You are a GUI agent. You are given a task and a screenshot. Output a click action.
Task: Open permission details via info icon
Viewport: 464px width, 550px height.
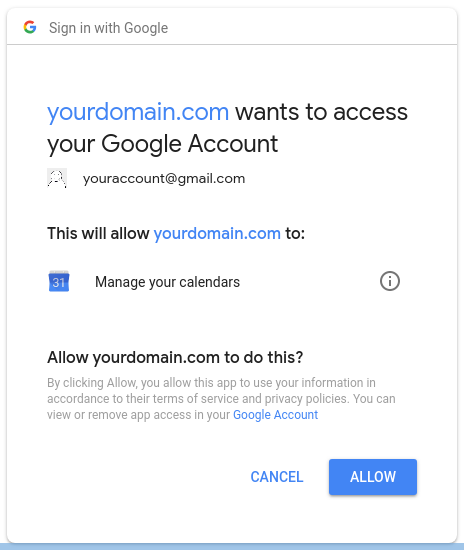coord(390,281)
